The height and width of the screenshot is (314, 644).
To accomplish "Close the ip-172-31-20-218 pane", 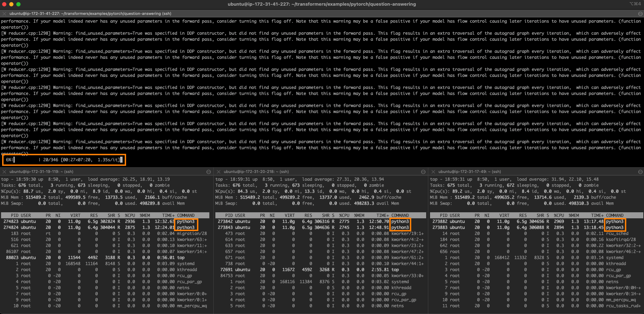I will click(x=219, y=172).
